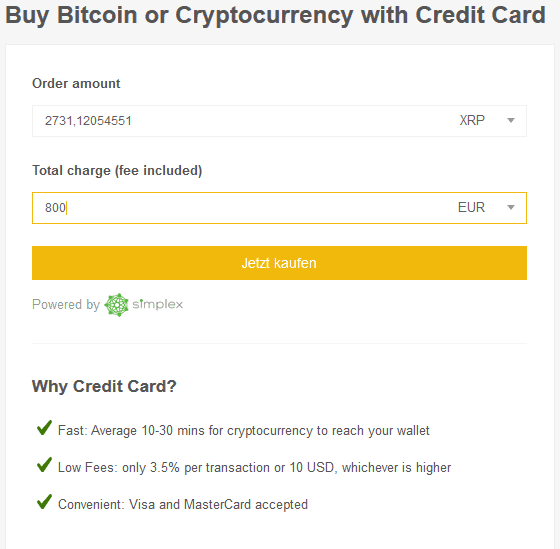Click the Jetzt kaufen button
Viewport: 560px width, 549px height.
[279, 263]
